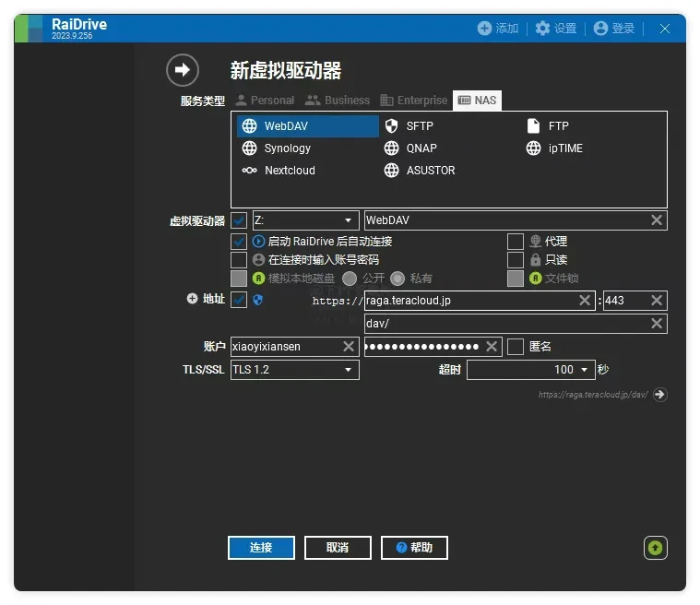Select the Nextcloud service
This screenshot has width=700, height=605.
(279, 171)
